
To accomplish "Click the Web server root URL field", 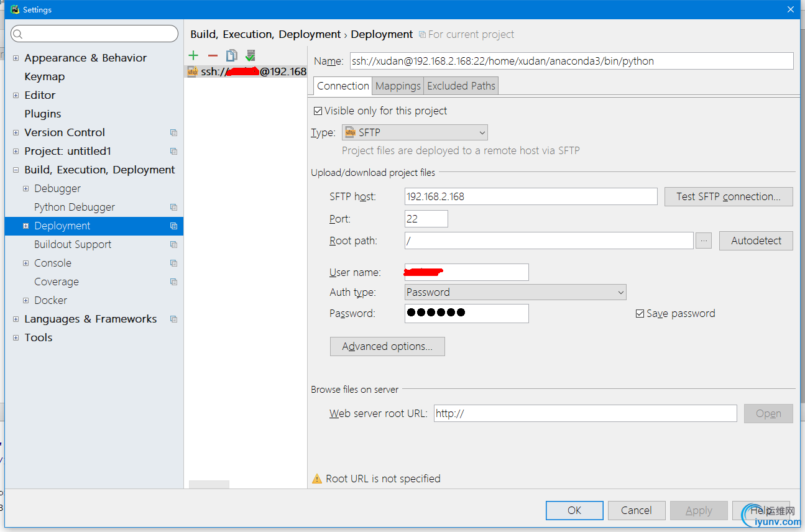I will pos(585,413).
